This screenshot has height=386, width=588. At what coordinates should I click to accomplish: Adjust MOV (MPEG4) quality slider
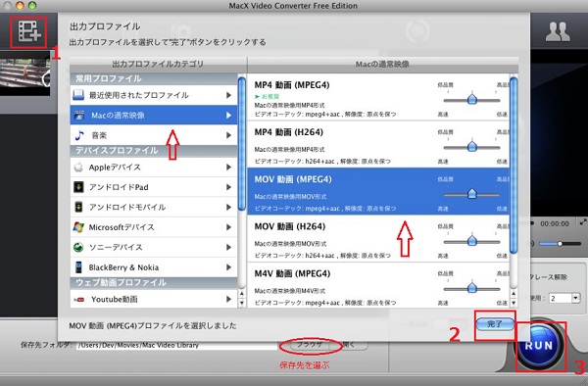(471, 194)
